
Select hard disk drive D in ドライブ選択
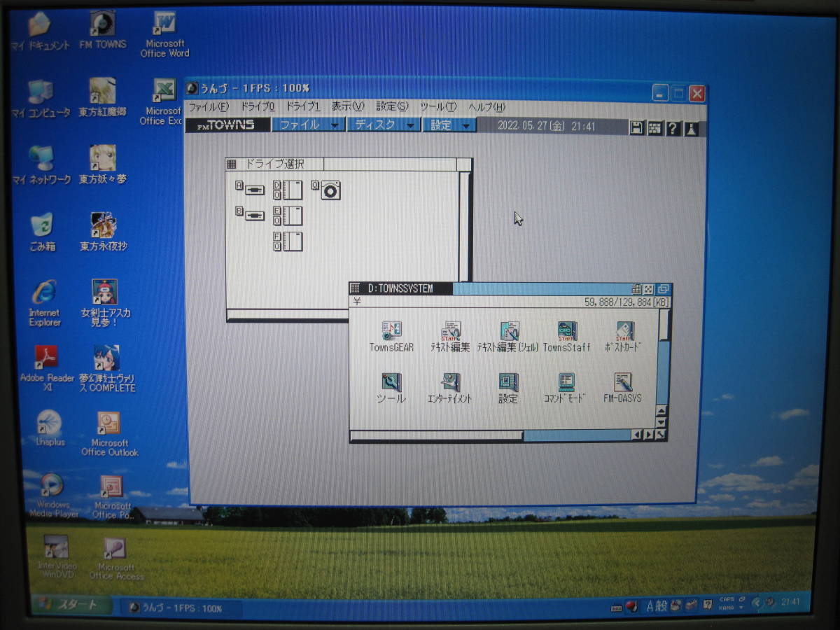coord(288,190)
